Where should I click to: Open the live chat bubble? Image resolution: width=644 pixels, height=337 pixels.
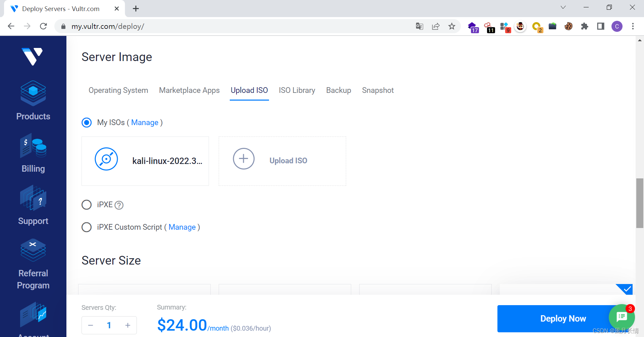tap(622, 317)
